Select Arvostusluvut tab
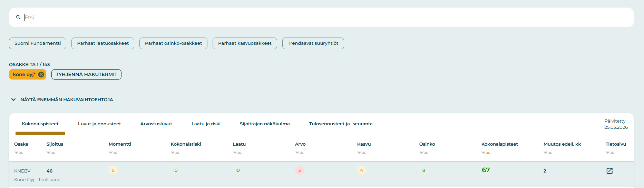 pyautogui.click(x=156, y=124)
